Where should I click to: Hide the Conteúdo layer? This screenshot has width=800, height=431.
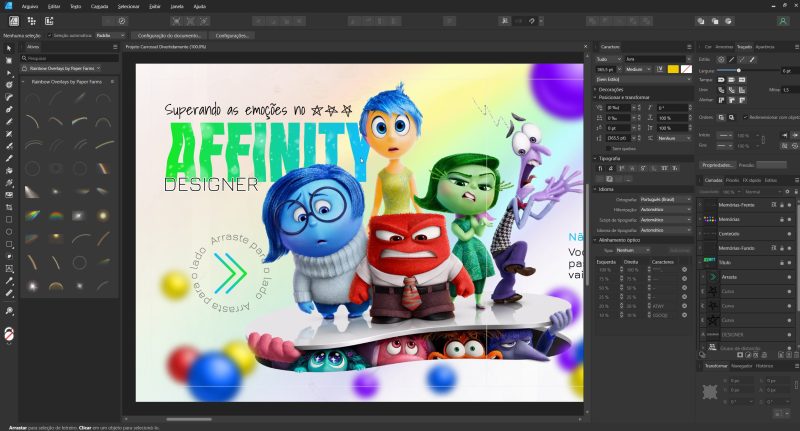[x=789, y=234]
